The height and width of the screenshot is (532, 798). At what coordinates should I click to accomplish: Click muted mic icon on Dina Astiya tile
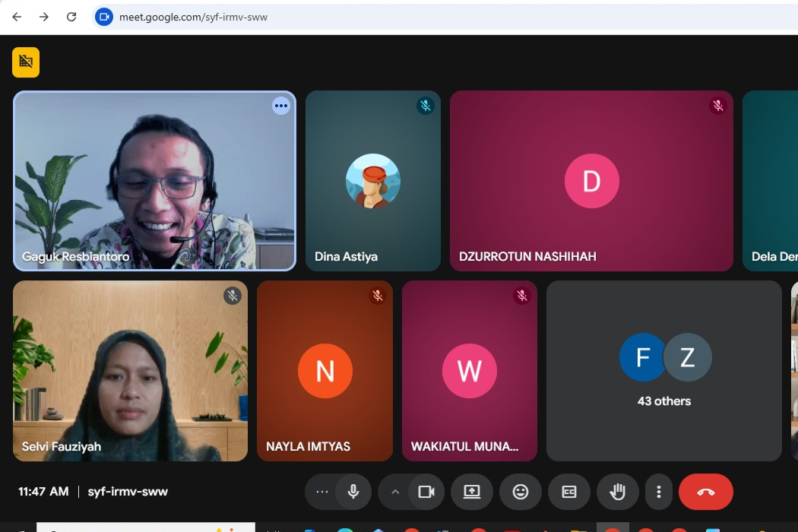click(426, 106)
